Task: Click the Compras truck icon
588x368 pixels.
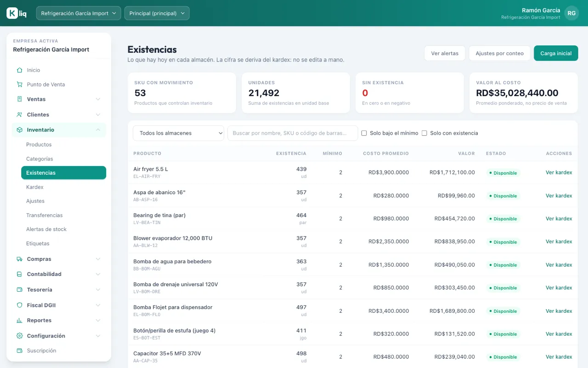Action: [19, 259]
